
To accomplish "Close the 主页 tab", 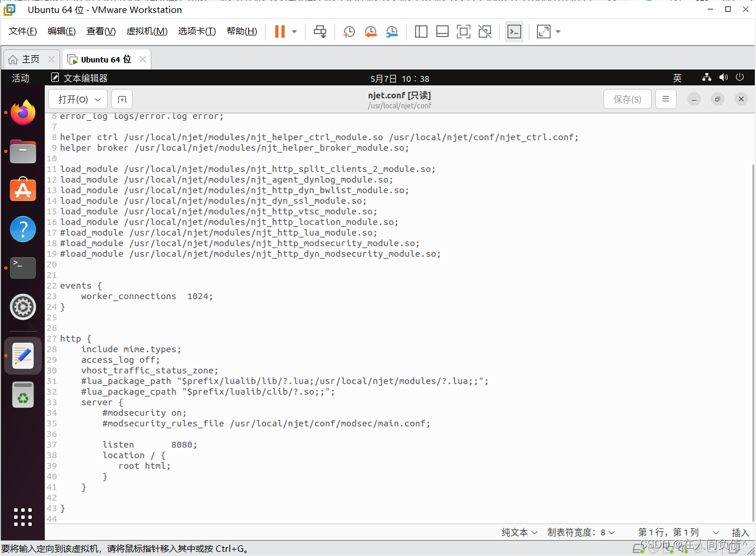I will [51, 59].
